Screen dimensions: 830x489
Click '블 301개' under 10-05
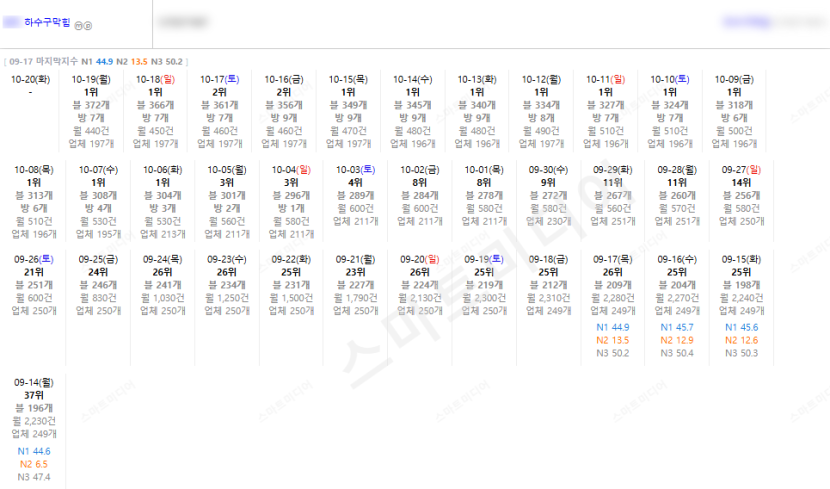tap(227, 195)
